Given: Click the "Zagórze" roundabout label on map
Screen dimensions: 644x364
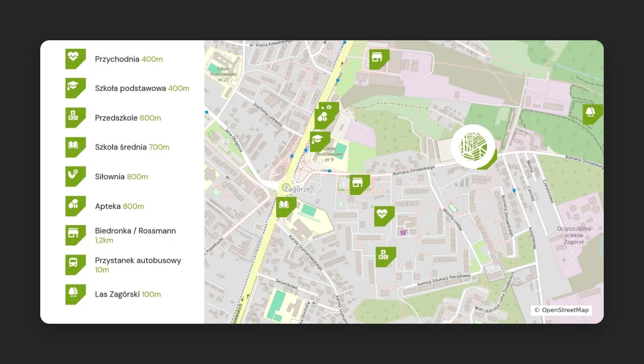Looking at the screenshot, I should [297, 189].
